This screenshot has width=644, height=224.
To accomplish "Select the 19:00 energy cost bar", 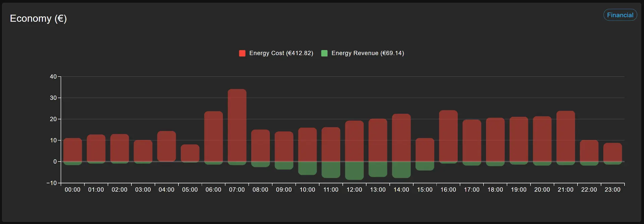I will pyautogui.click(x=519, y=139).
